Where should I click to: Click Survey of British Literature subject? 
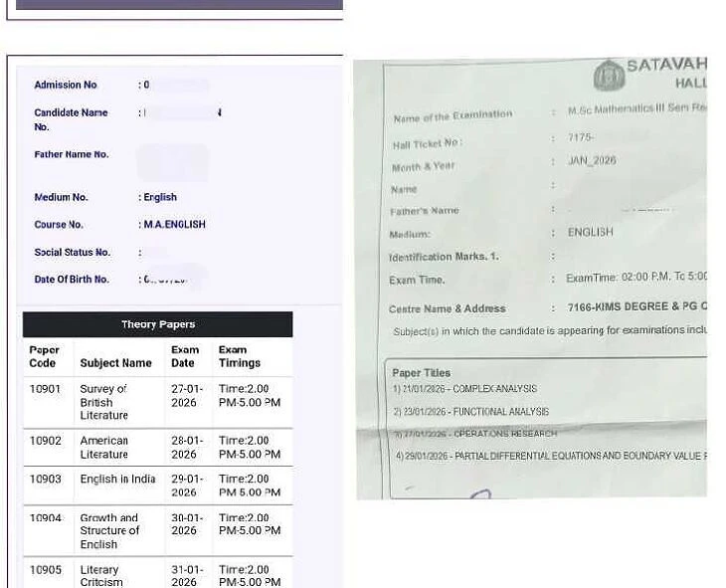click(x=104, y=402)
